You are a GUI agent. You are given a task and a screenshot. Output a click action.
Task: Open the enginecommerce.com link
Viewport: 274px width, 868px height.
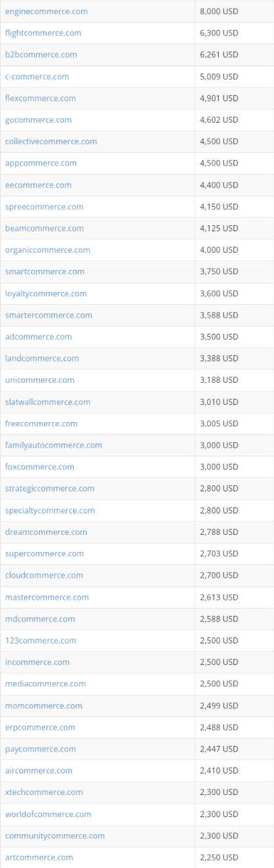pos(46,12)
